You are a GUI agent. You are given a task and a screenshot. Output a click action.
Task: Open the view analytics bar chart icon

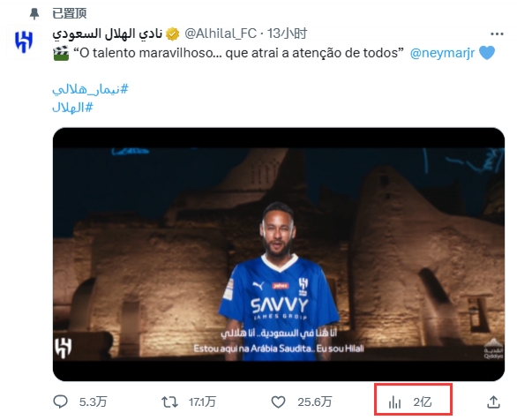pyautogui.click(x=394, y=402)
